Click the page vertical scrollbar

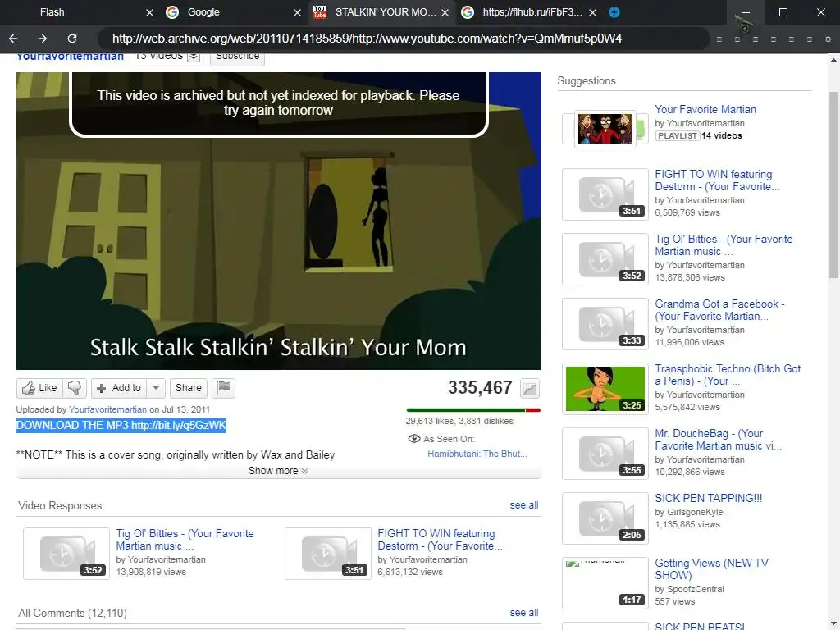point(834,185)
